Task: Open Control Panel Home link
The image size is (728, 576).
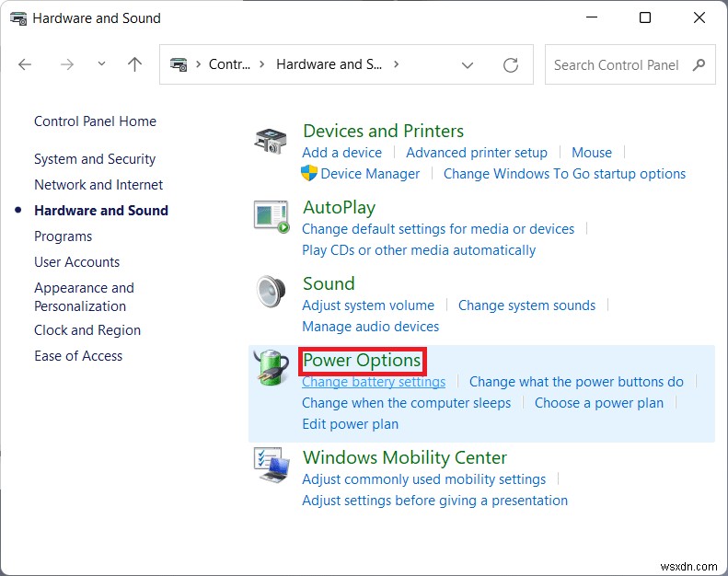Action: (x=95, y=121)
